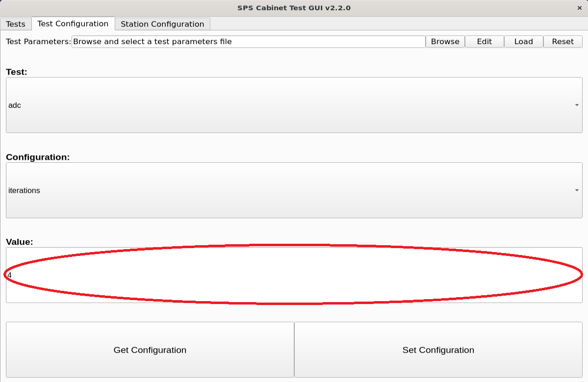Reset the test parameters
The width and height of the screenshot is (588, 382).
[x=562, y=41]
